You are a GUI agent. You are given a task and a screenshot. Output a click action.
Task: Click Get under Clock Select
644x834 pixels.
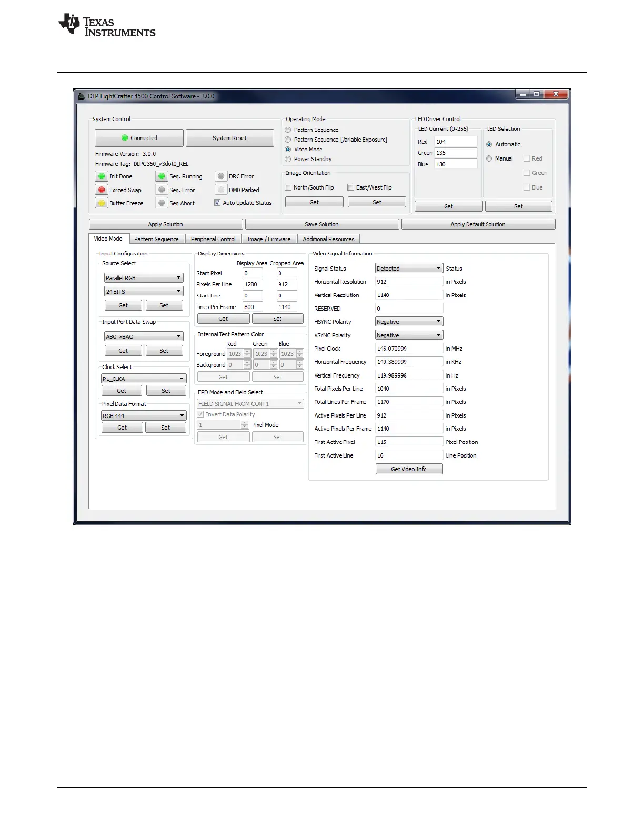point(122,391)
